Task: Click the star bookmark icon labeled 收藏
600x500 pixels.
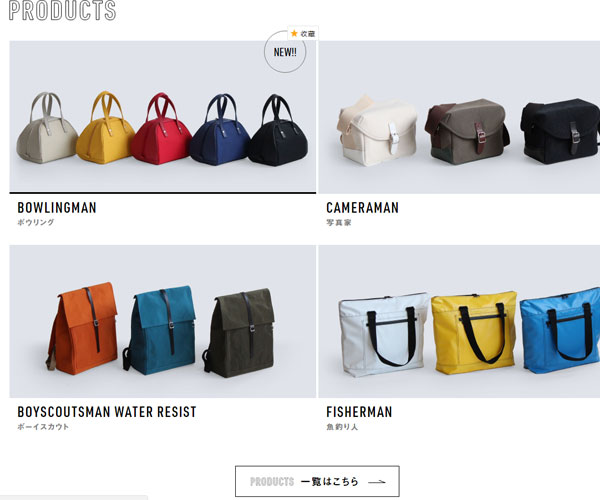Action: 303,34
